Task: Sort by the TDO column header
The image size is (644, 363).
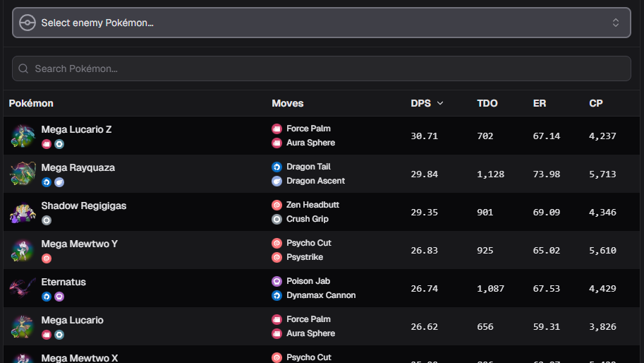Action: pos(487,103)
